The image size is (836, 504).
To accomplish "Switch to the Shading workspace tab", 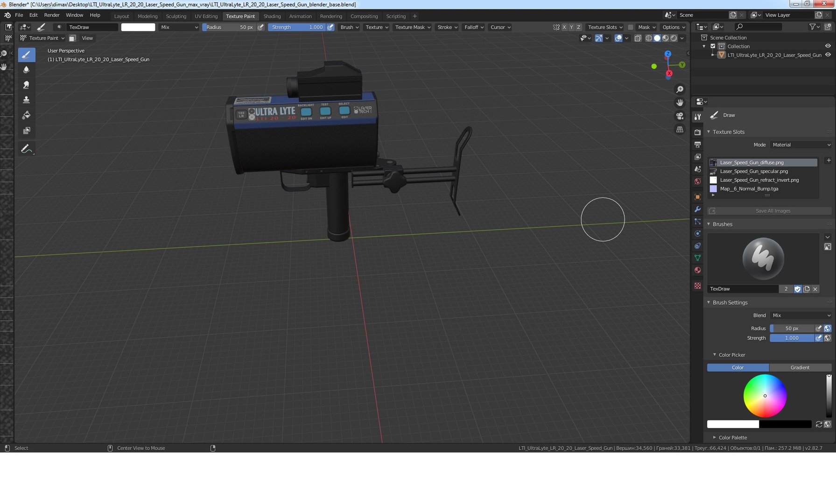I will point(272,16).
